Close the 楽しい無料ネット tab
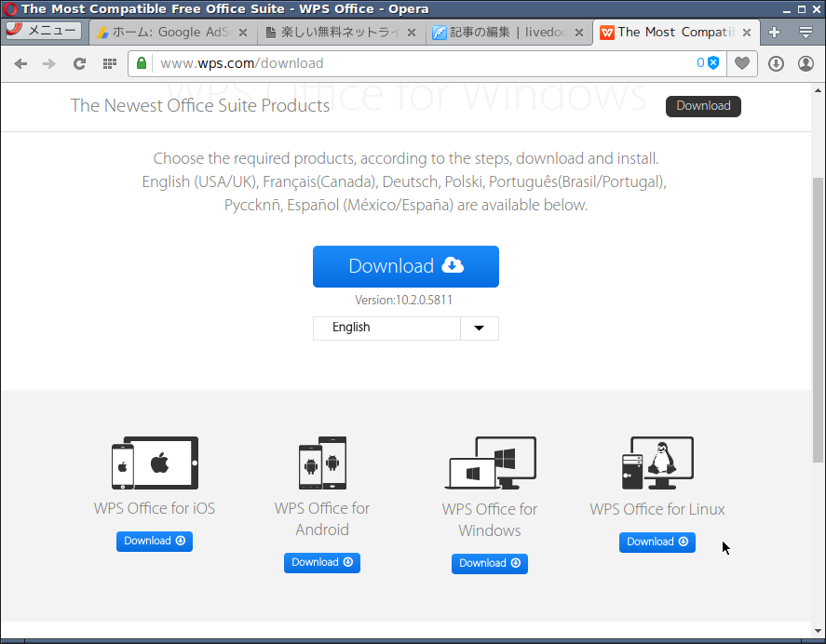826x644 pixels. coord(412,33)
